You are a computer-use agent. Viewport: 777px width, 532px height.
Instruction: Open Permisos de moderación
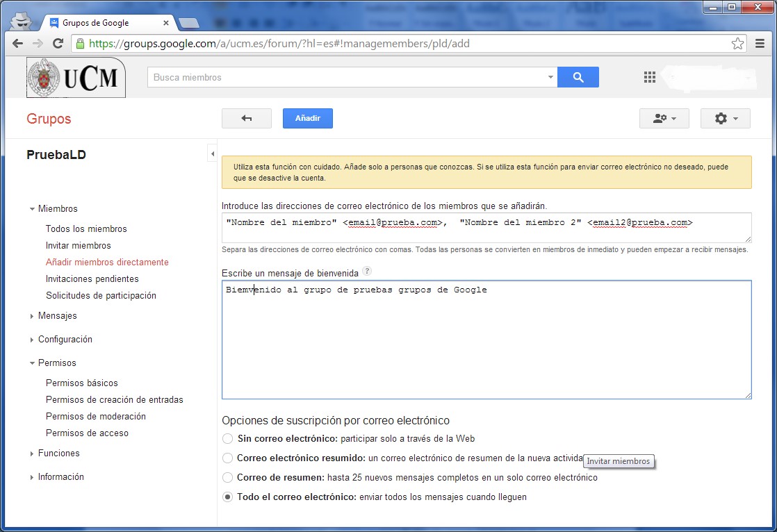[96, 417]
